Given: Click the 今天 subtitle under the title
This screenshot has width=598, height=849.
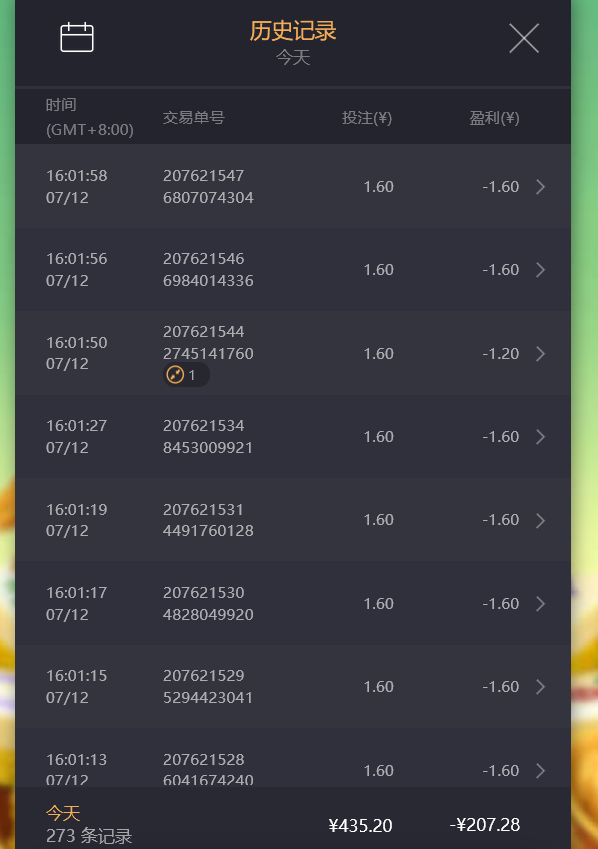Looking at the screenshot, I should click(292, 57).
